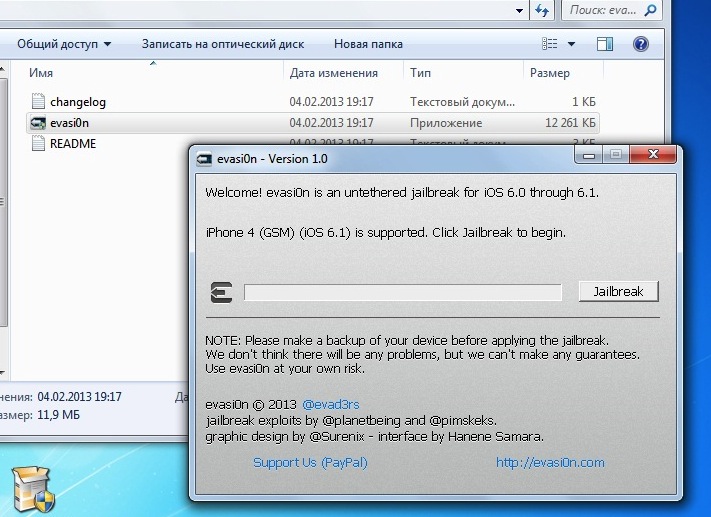
Task: Click the evasi0n title bar app icon
Action: [x=204, y=159]
